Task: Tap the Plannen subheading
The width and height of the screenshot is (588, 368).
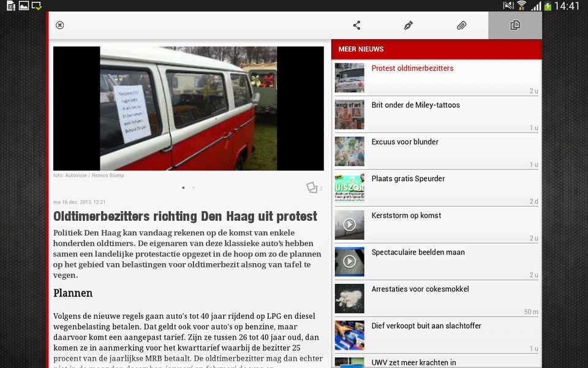Action: click(73, 293)
